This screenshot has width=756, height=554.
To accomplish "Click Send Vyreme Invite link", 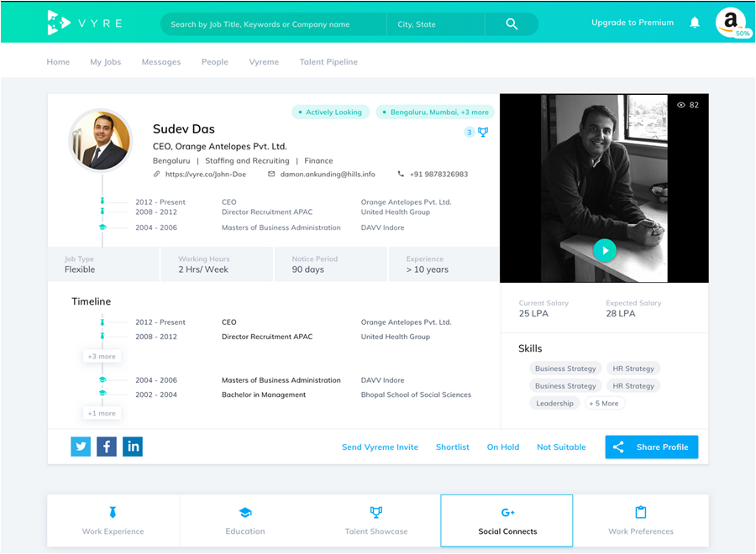I will [x=380, y=447].
